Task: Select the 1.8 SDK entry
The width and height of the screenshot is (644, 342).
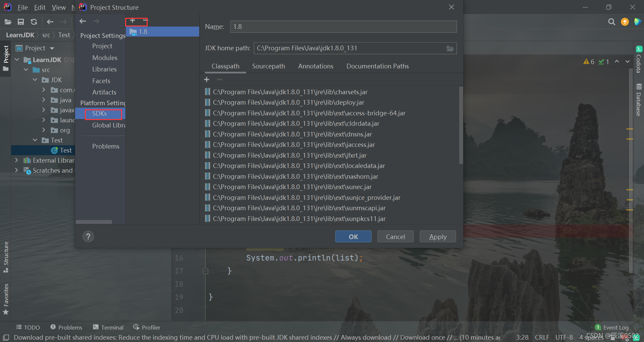Action: 163,32
